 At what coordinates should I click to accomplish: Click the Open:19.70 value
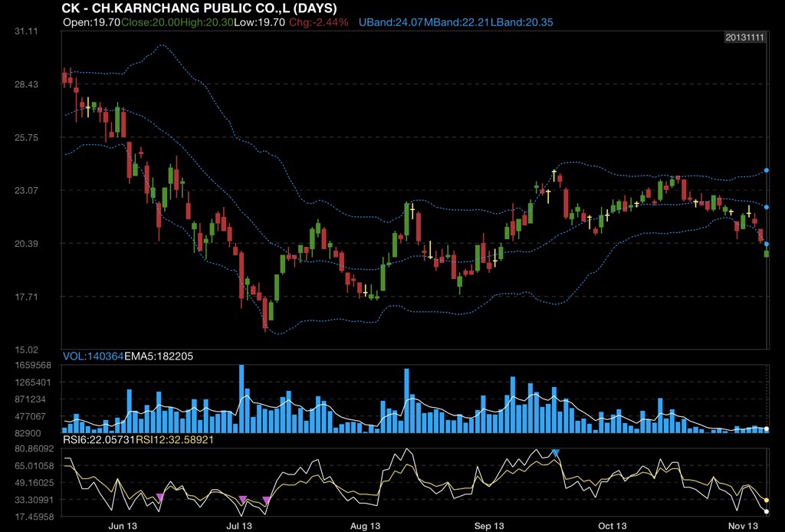[x=92, y=22]
